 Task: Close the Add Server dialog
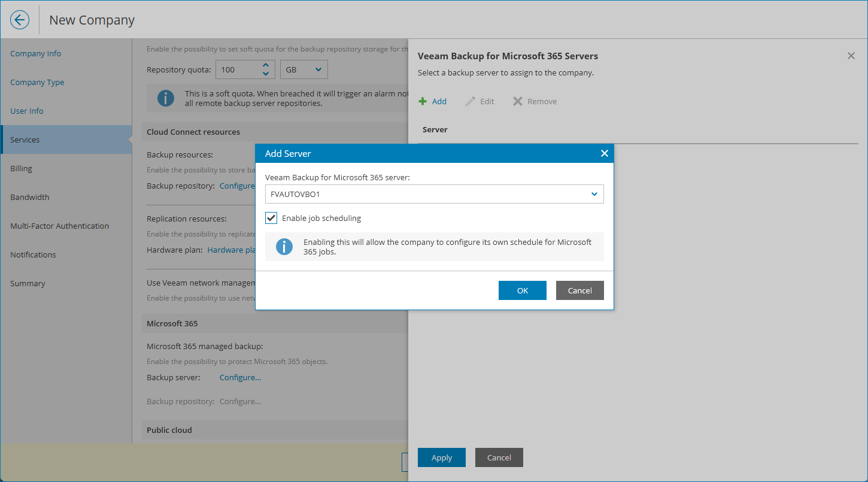point(604,154)
